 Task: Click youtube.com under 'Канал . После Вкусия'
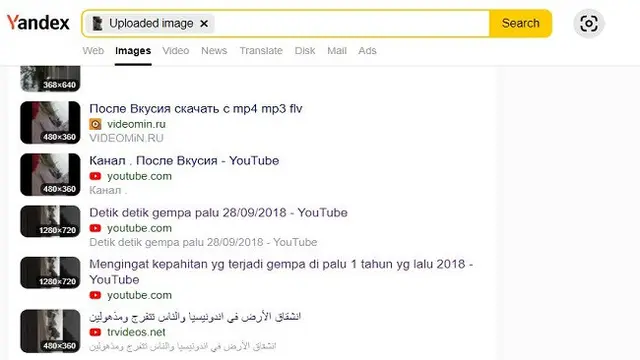[x=139, y=176]
